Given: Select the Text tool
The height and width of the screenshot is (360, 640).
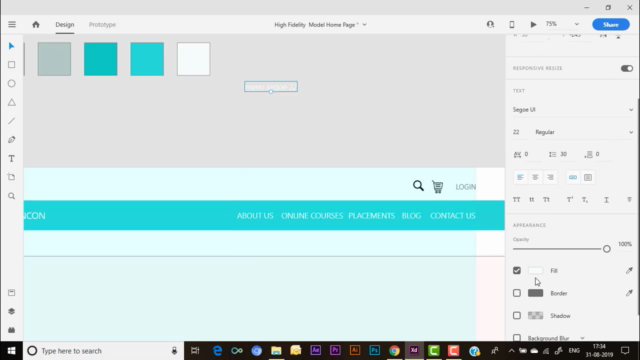Looking at the screenshot, I should point(11,158).
